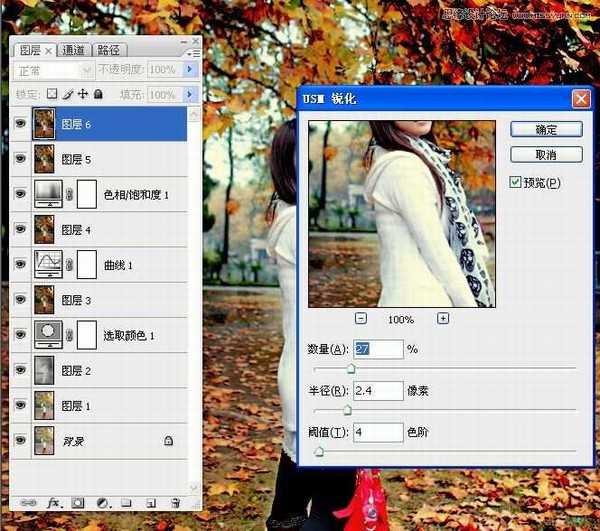Image resolution: width=600 pixels, height=531 pixels.
Task: Click the link chain of 色相/饱和度 1 mask
Action: click(x=69, y=194)
